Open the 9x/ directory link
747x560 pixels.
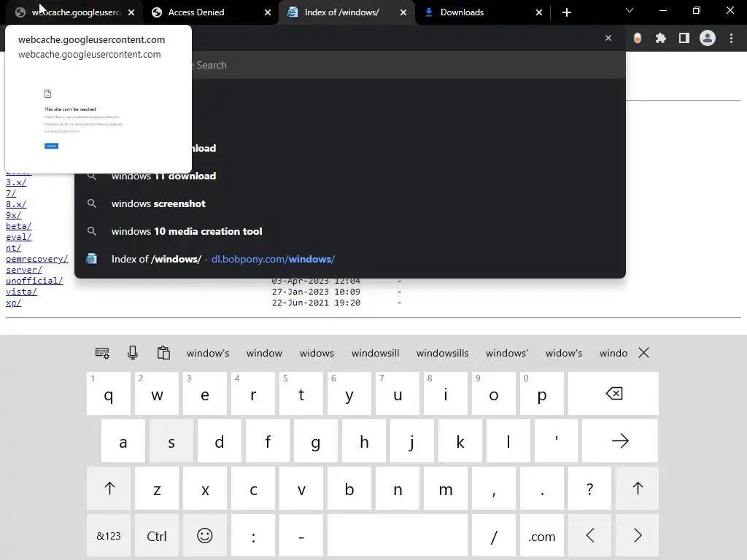[x=13, y=215]
